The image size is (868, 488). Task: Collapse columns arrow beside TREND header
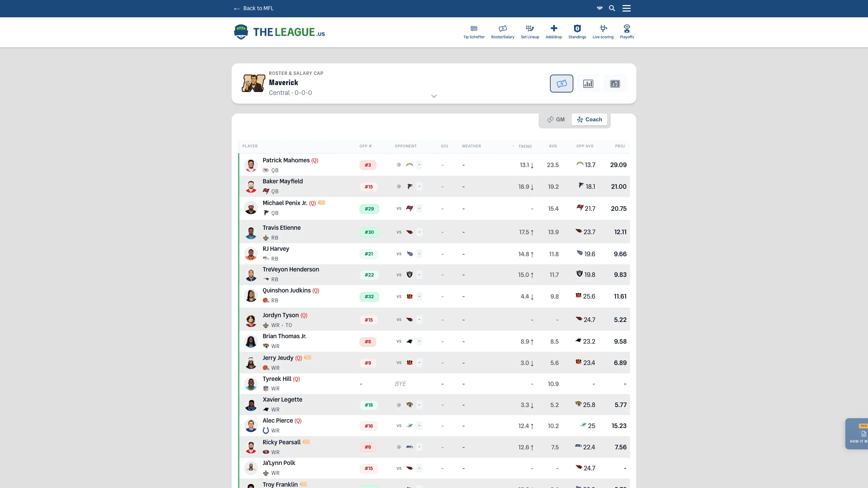[513, 146]
